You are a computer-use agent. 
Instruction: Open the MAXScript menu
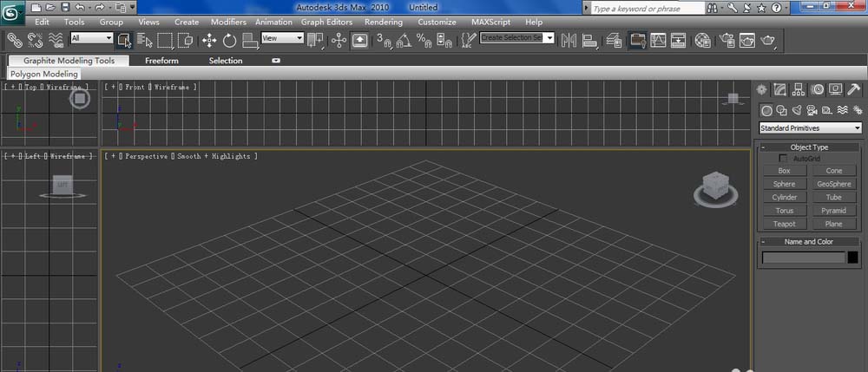tap(491, 22)
